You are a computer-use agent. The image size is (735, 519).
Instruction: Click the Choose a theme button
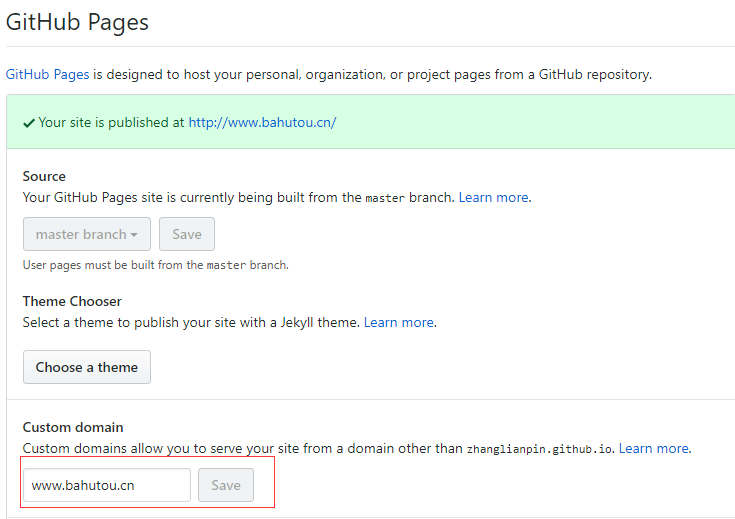[87, 367]
